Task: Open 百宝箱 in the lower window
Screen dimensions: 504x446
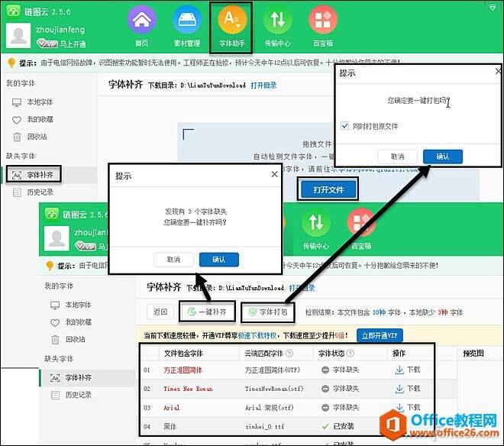Action: (361, 230)
